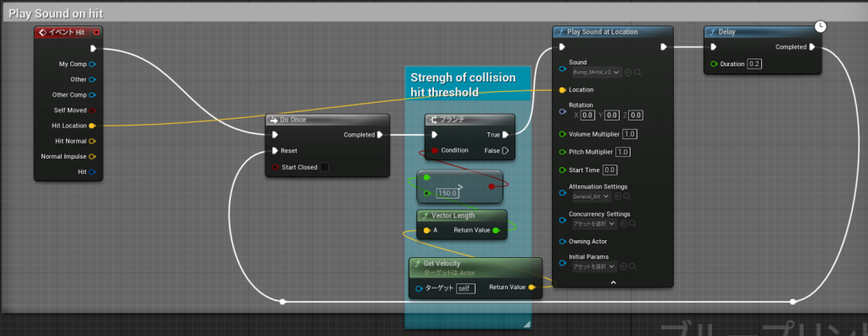Click the Delay execution input pin

pos(714,48)
